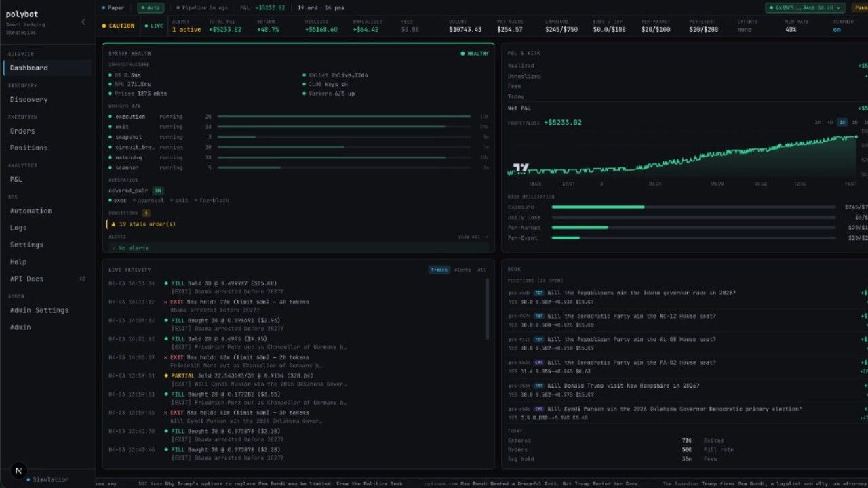Click the circuit_bre… worker row
This screenshot has height=488, width=868.
[x=298, y=147]
